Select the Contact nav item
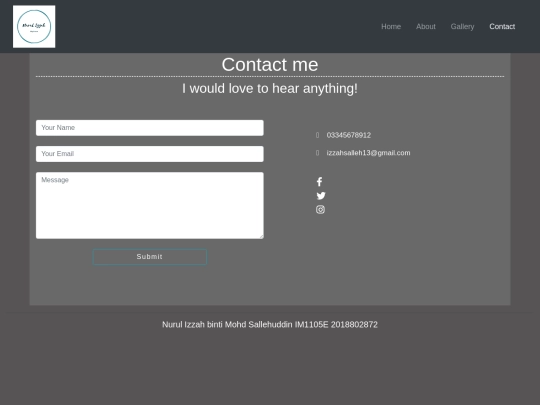Viewport: 540px width, 405px height. pyautogui.click(x=502, y=27)
